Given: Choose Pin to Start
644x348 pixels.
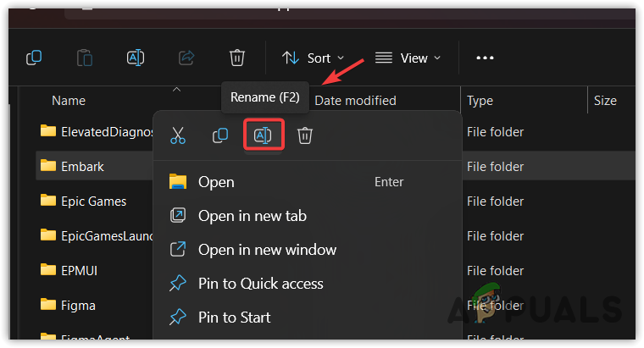Looking at the screenshot, I should pyautogui.click(x=234, y=318).
